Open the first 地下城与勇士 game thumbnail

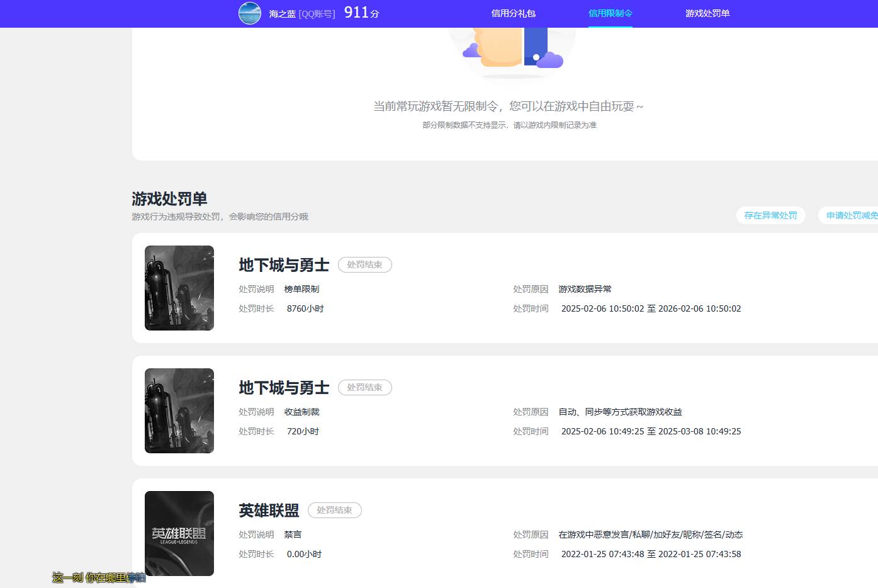click(179, 288)
